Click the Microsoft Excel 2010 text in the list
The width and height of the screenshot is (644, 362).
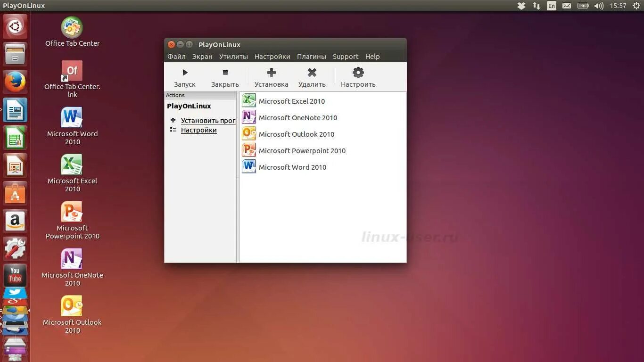(292, 101)
